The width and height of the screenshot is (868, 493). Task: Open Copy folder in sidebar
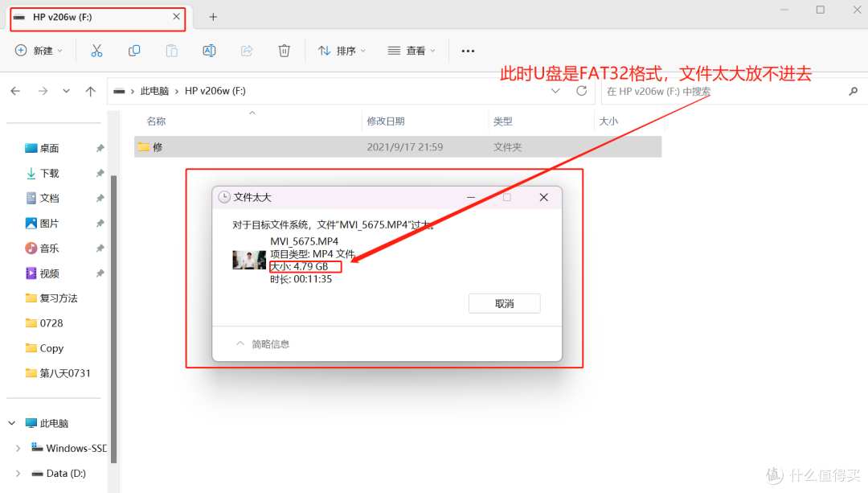44,348
